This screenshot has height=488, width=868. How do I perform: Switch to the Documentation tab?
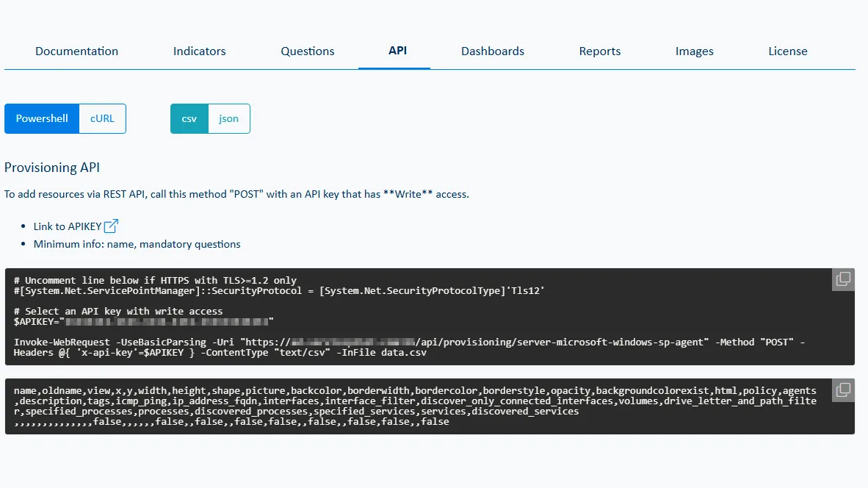[x=76, y=51]
